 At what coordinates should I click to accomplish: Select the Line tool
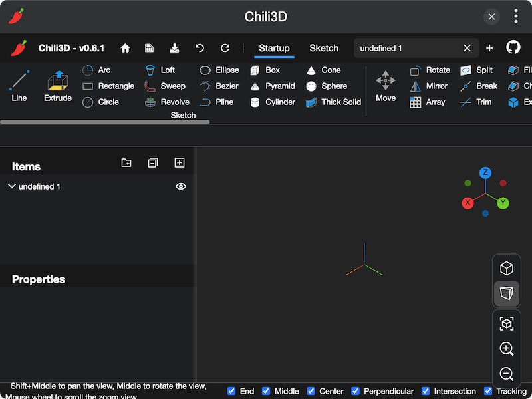coord(19,86)
